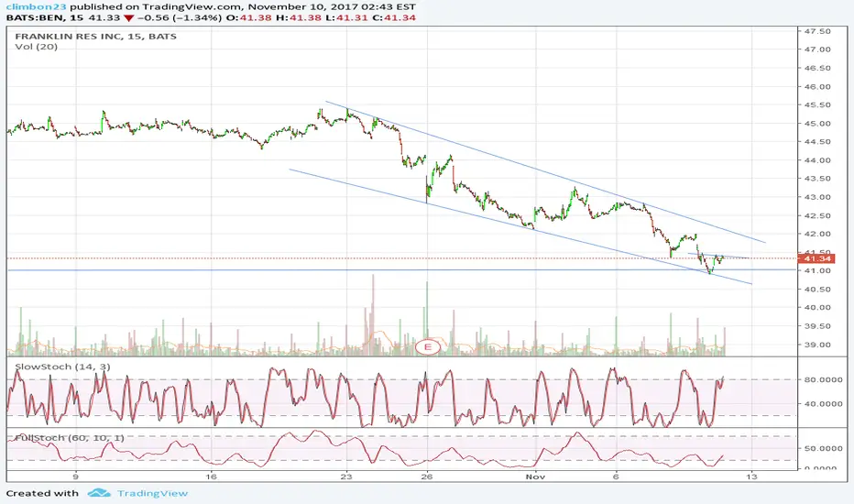Click the 80.0000 SlowStoch axis value

(x=823, y=379)
